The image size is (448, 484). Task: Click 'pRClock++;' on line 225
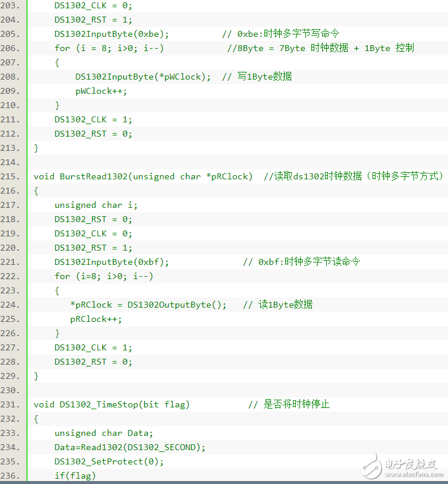(96, 319)
